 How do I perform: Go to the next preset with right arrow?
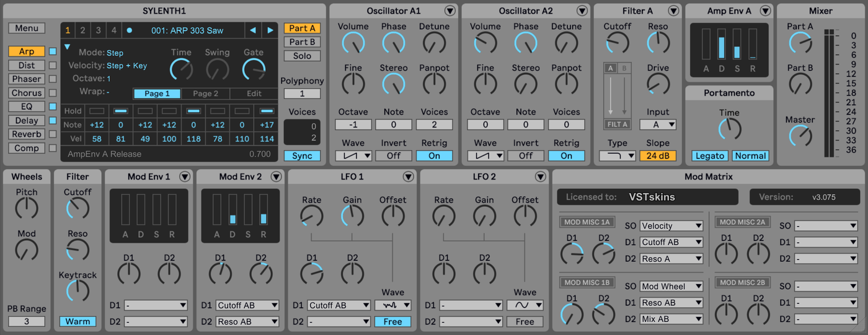(270, 30)
